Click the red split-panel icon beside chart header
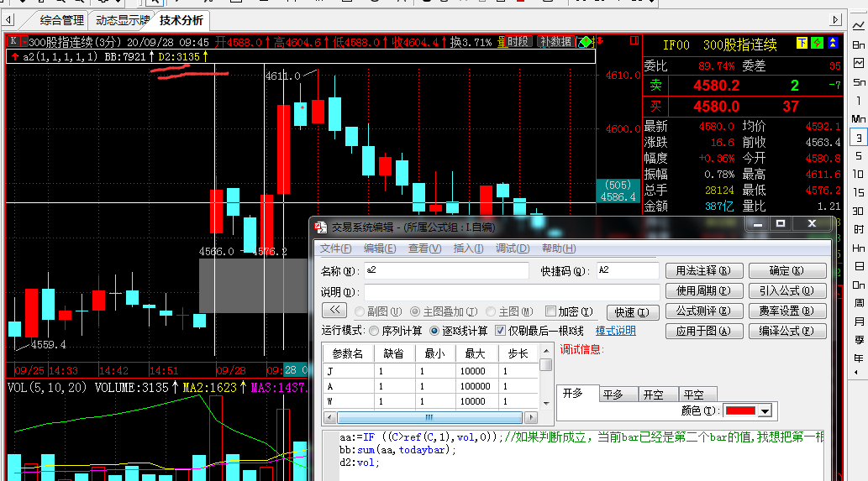 (x=634, y=40)
